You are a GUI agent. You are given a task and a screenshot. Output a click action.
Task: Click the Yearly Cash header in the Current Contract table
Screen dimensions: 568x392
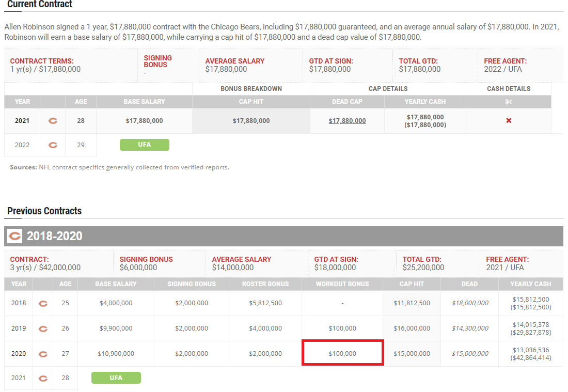[x=425, y=102]
